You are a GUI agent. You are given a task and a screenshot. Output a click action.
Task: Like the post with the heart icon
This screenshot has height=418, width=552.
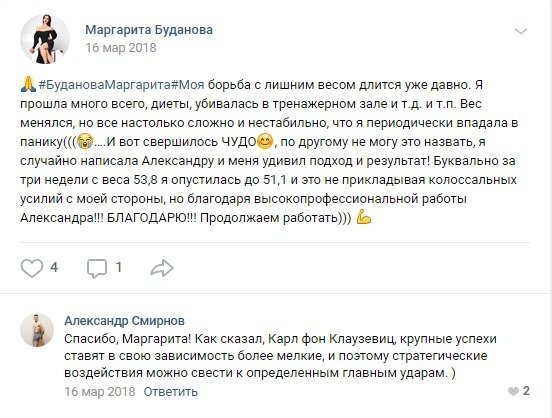[x=32, y=268]
